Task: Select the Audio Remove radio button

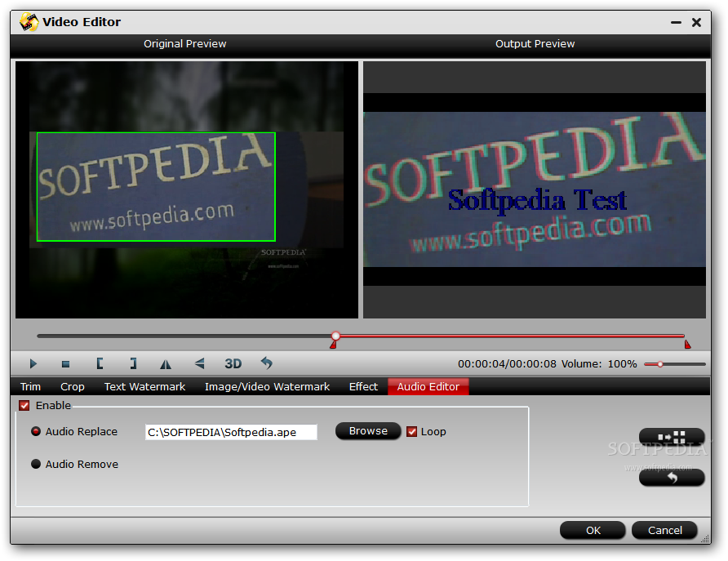Action: click(x=36, y=464)
